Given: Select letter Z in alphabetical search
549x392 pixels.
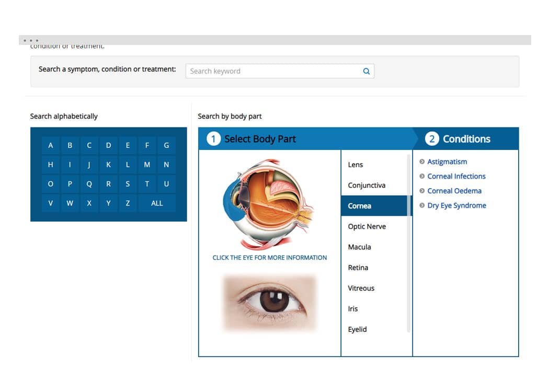Looking at the screenshot, I should 128,203.
